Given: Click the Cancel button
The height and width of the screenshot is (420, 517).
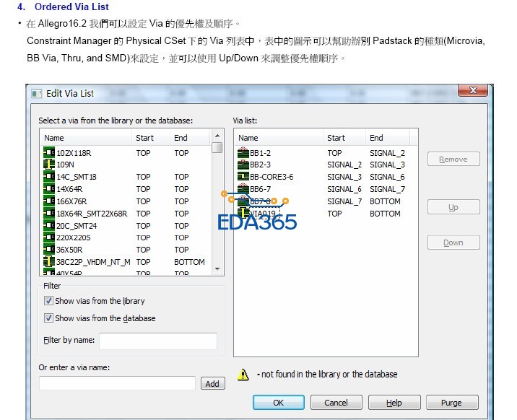Looking at the screenshot, I should (x=336, y=402).
